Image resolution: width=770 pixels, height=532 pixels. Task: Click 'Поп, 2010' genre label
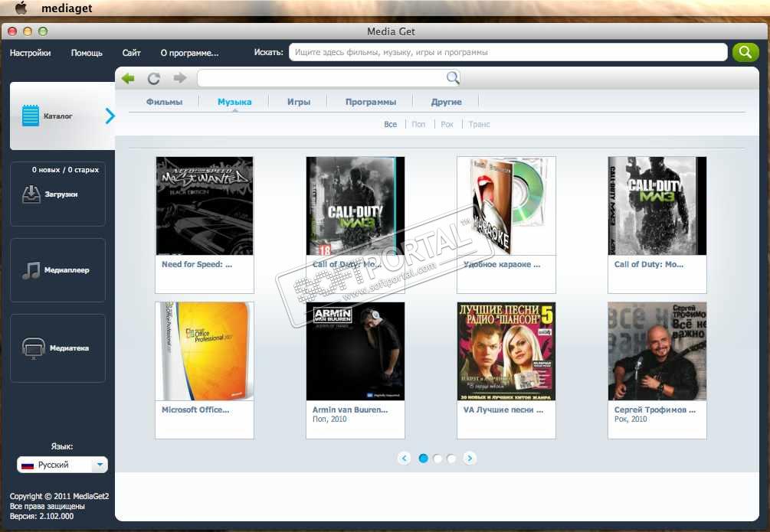coord(329,419)
